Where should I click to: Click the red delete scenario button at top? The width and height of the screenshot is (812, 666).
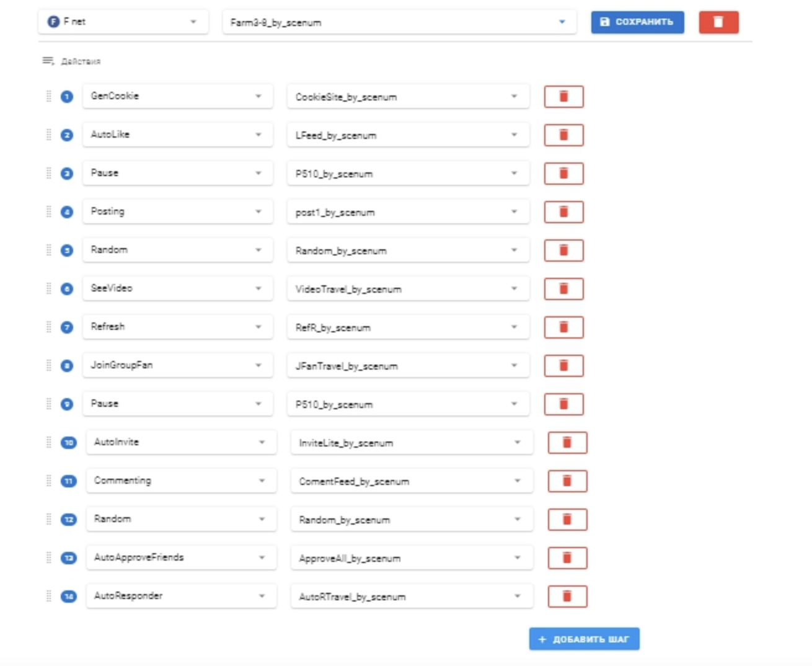(718, 22)
